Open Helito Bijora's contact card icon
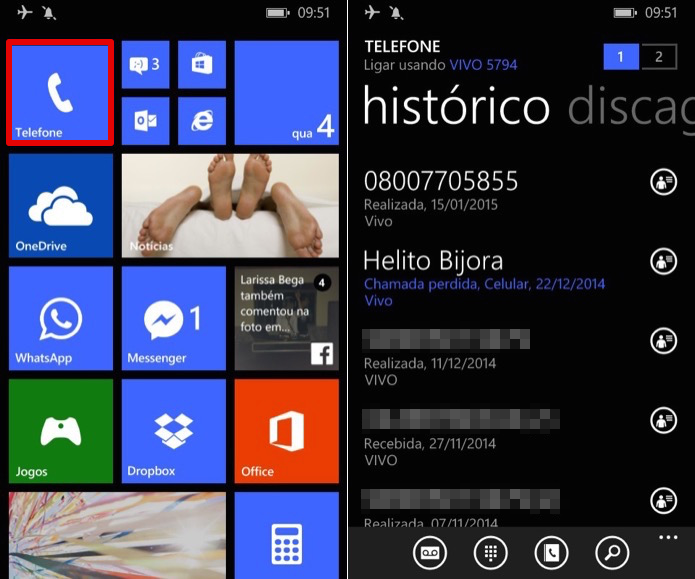 [664, 261]
